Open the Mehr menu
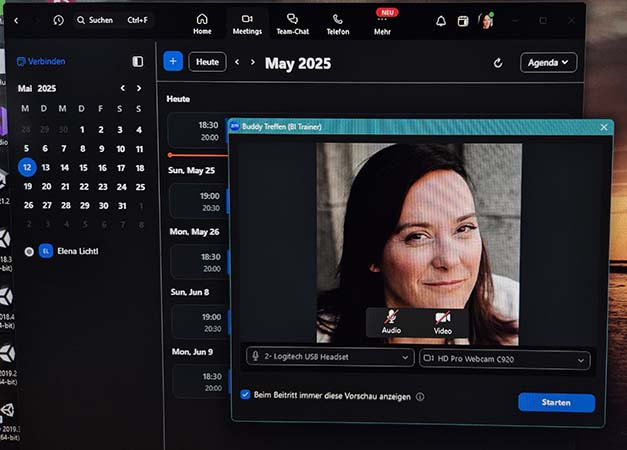This screenshot has height=450, width=627. 383,24
